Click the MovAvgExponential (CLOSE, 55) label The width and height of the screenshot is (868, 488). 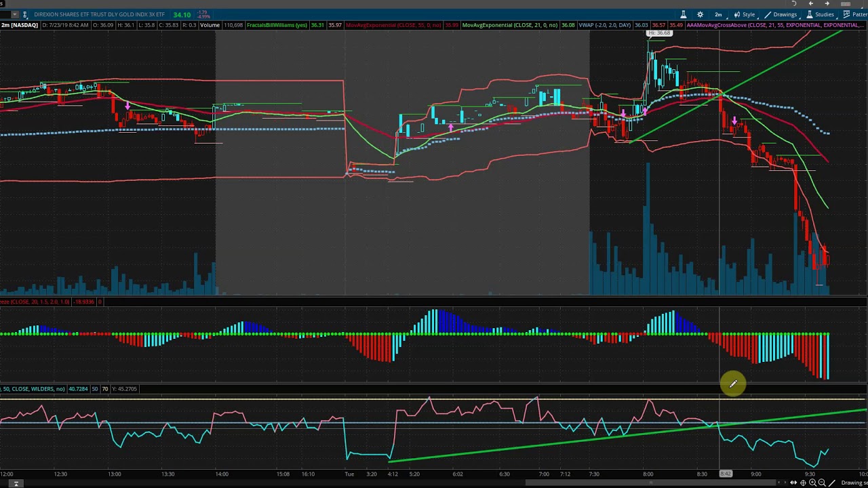[393, 25]
